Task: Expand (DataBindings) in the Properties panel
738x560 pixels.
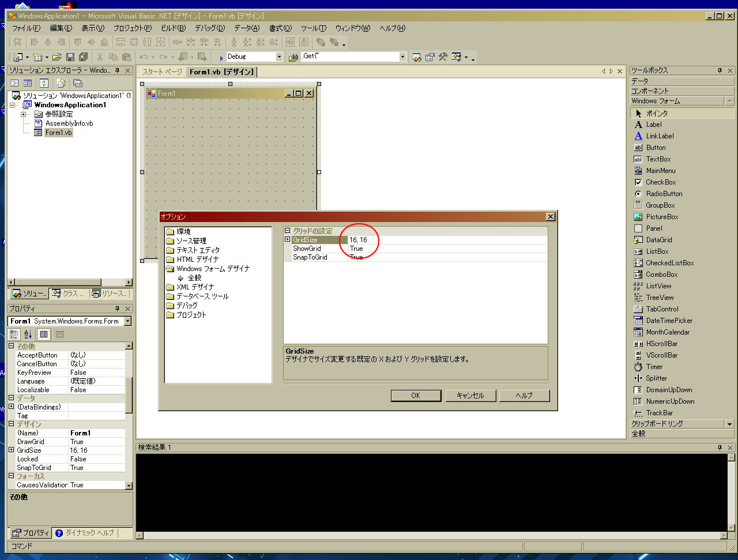Action: click(11, 407)
